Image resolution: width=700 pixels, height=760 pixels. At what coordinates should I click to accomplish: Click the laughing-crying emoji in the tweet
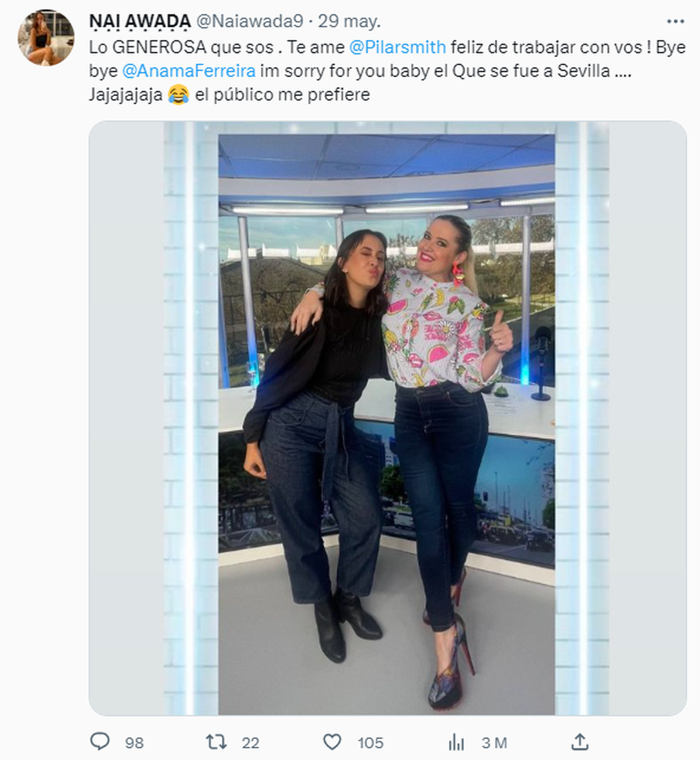[178, 94]
